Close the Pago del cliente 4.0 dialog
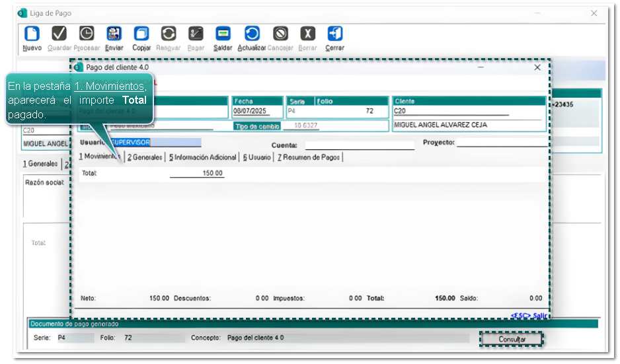620x364 pixels. click(x=537, y=67)
